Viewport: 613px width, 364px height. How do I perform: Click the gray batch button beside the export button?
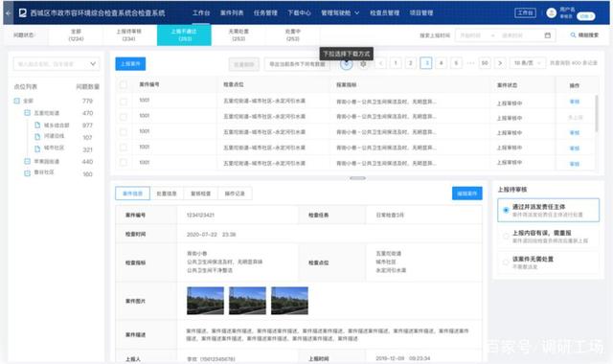(x=244, y=64)
